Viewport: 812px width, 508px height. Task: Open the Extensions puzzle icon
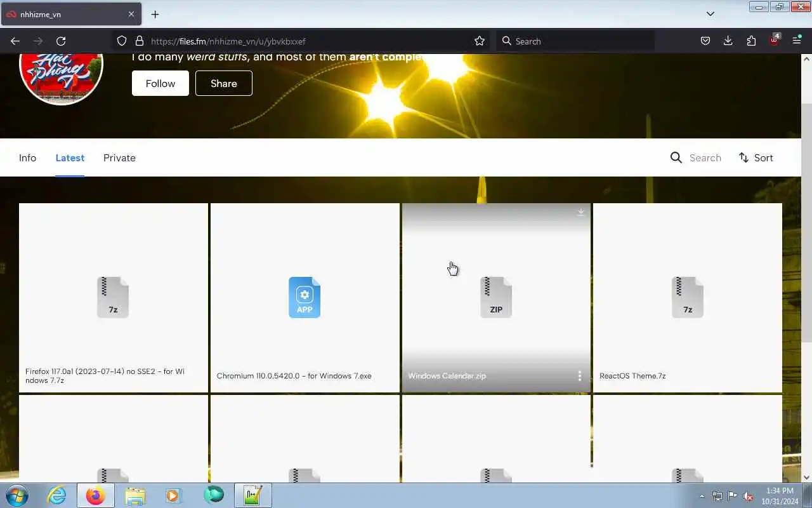tap(751, 41)
